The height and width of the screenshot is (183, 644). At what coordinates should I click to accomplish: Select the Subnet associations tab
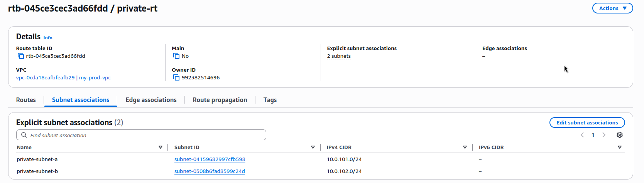[81, 100]
